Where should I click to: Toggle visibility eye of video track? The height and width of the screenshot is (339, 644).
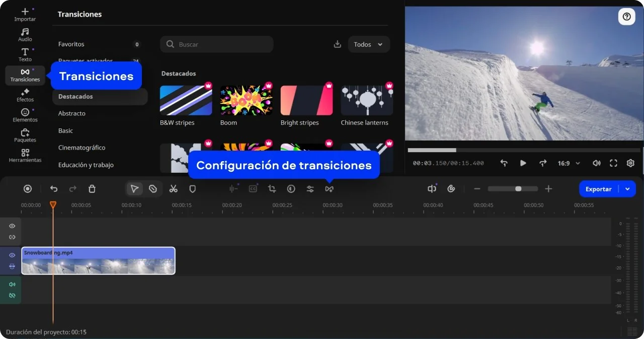click(x=12, y=255)
